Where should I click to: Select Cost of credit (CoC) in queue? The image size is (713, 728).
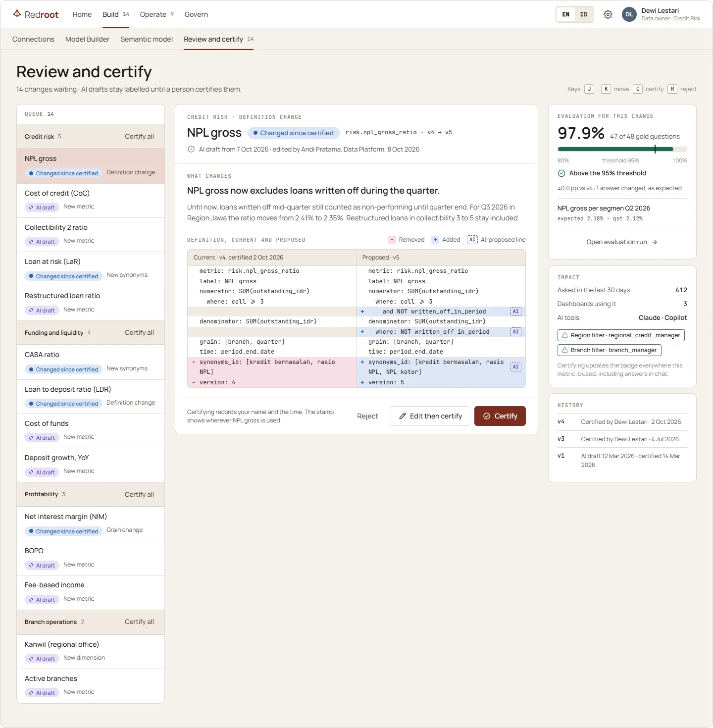(x=91, y=201)
